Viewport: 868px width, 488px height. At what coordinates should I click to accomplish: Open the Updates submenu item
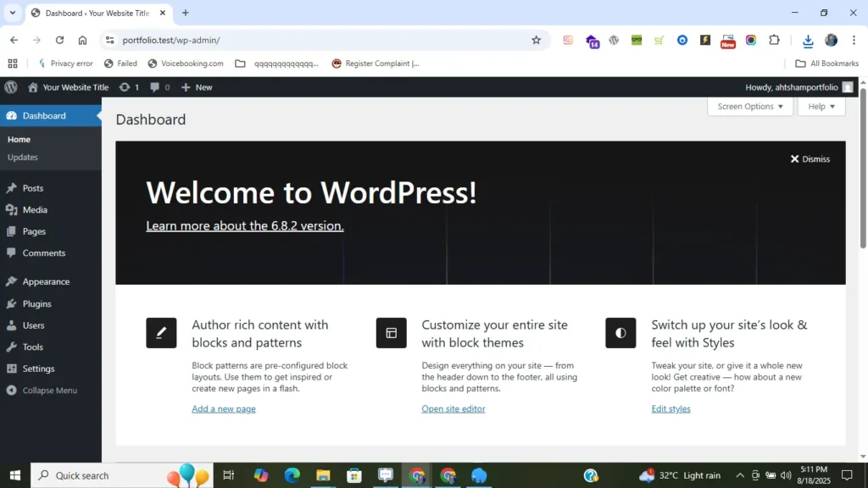pyautogui.click(x=23, y=158)
